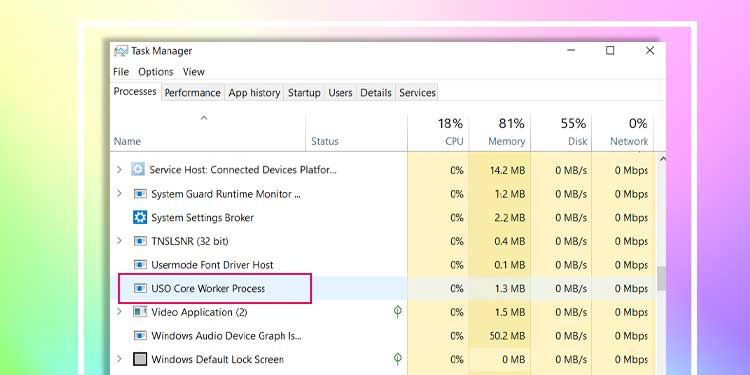
Task: Click the 50.2 MB memory value
Action: point(507,336)
